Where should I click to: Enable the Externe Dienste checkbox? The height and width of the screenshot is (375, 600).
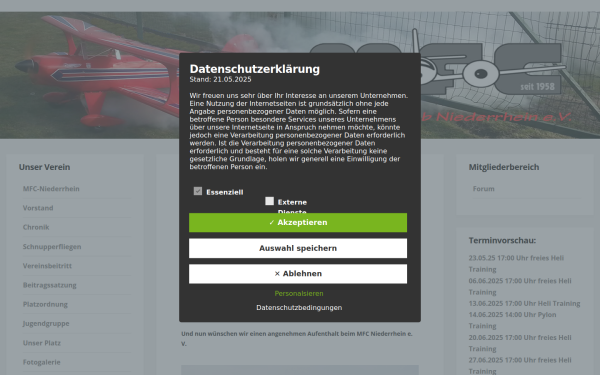[269, 201]
